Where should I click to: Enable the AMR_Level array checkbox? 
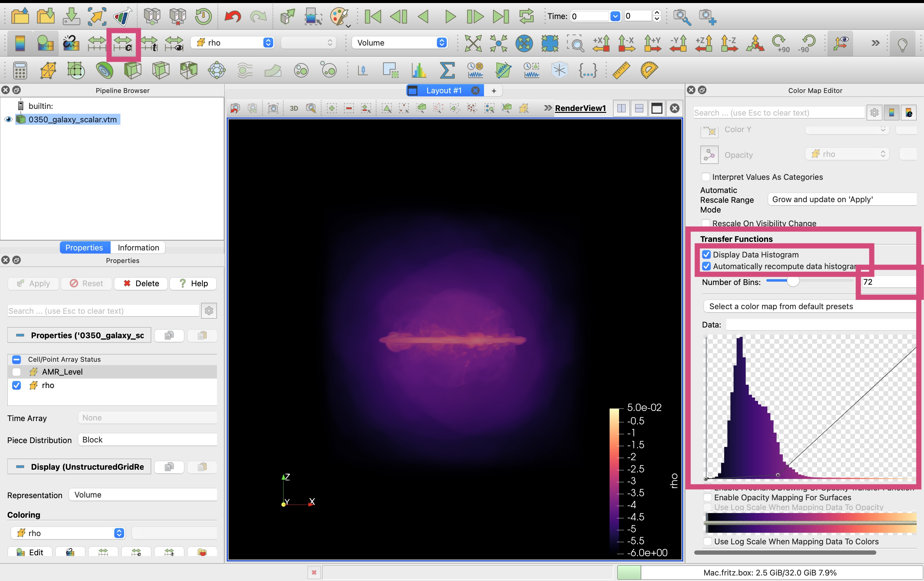(16, 372)
